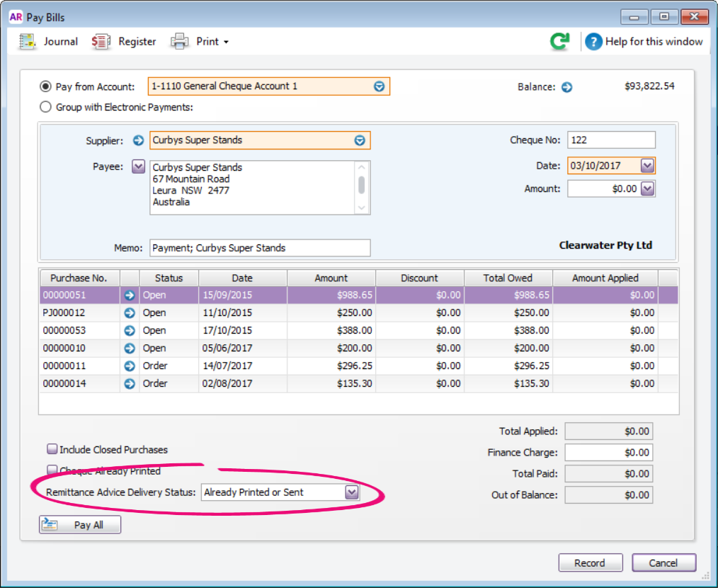
Task: Open the Date calendar dropdown
Action: click(647, 166)
